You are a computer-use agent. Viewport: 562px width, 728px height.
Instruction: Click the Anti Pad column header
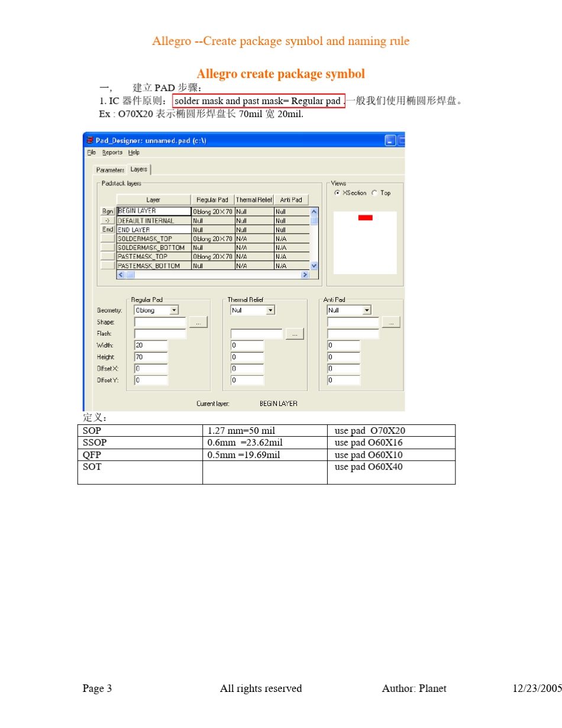click(x=291, y=200)
